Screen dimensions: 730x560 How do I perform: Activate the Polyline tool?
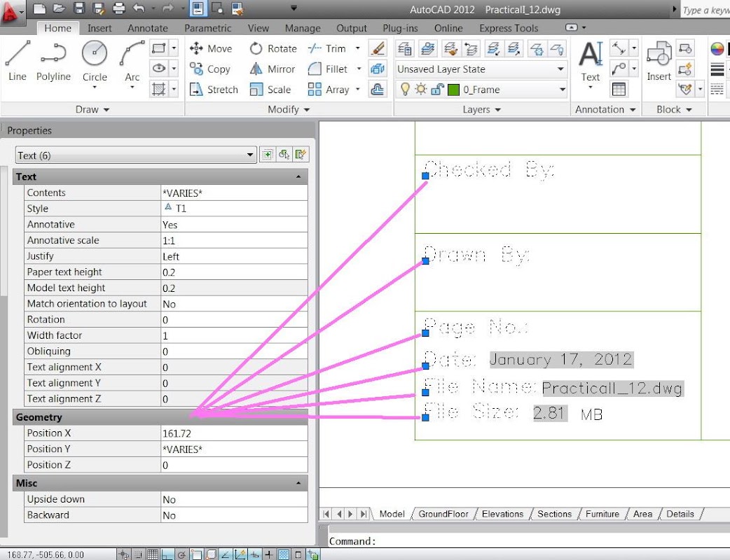coord(53,60)
